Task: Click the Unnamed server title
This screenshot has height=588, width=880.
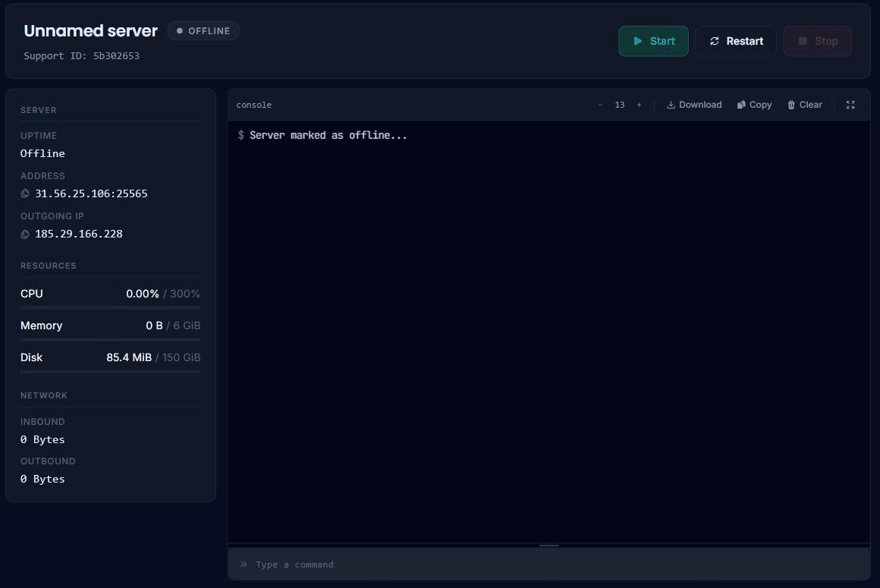Action: point(91,30)
